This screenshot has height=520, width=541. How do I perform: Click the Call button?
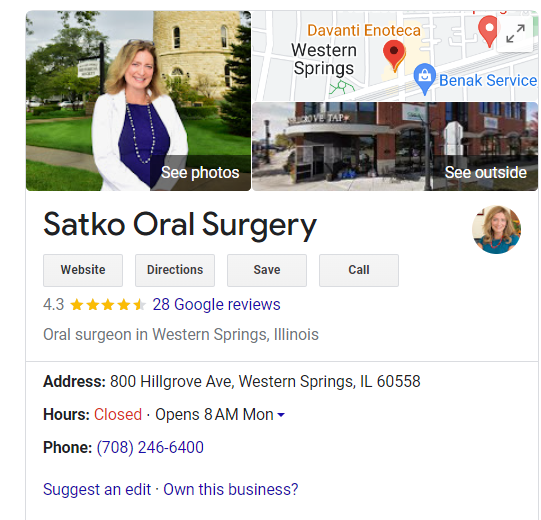click(x=359, y=270)
